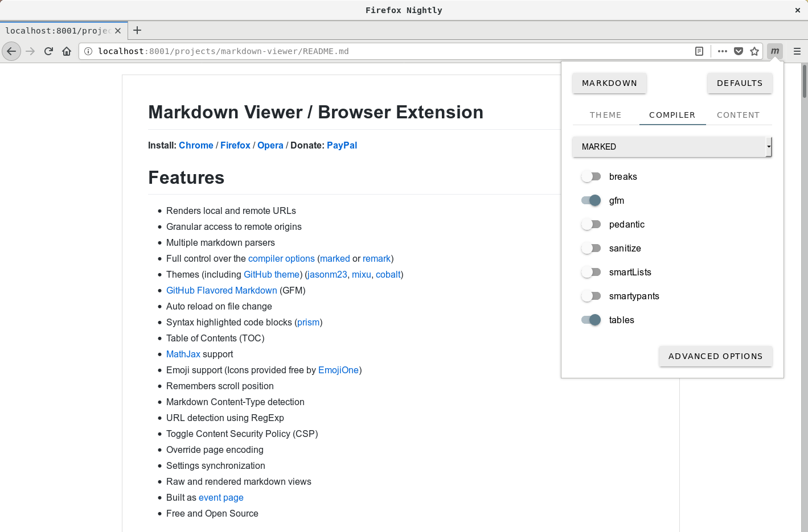
Task: Click 'Remembers scroll position' item
Action: [220, 386]
